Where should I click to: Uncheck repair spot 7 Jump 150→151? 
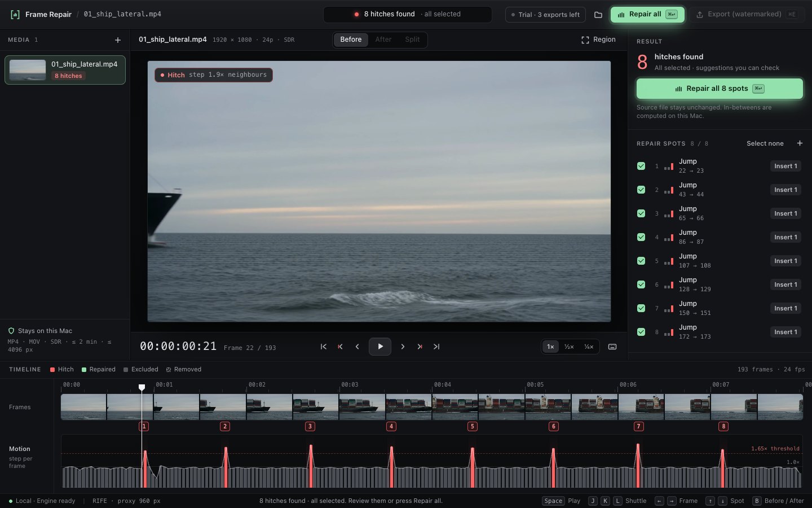point(641,308)
